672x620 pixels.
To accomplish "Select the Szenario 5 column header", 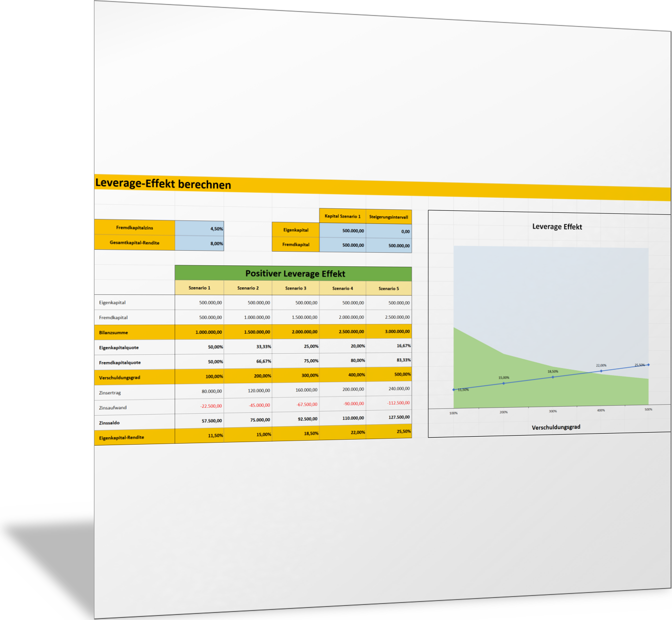I will 389,288.
